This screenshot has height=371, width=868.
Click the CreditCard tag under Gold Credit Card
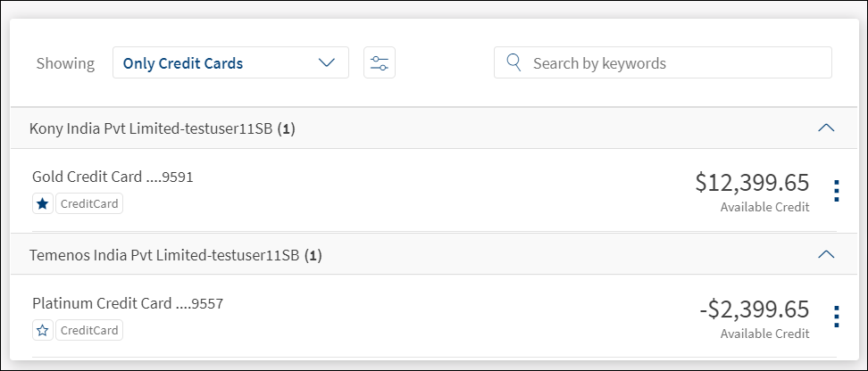pos(89,204)
